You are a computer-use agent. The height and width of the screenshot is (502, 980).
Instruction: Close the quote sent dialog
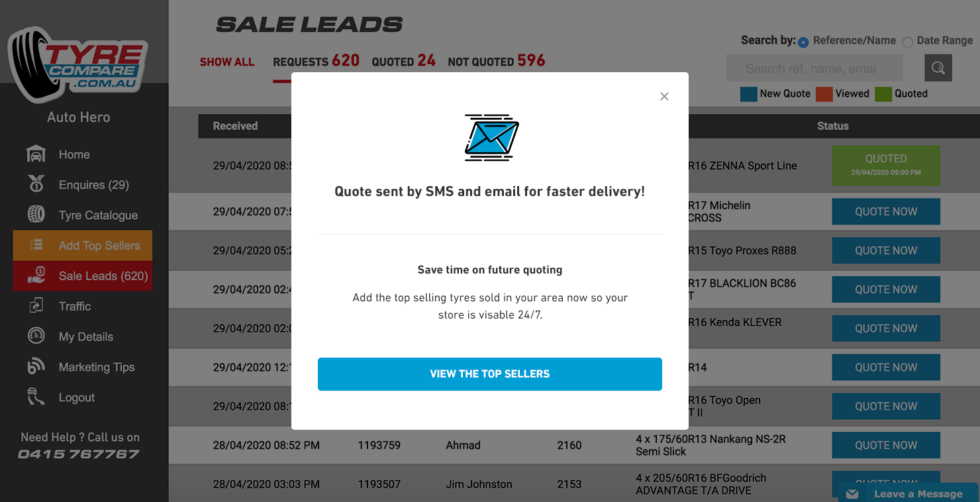click(664, 97)
